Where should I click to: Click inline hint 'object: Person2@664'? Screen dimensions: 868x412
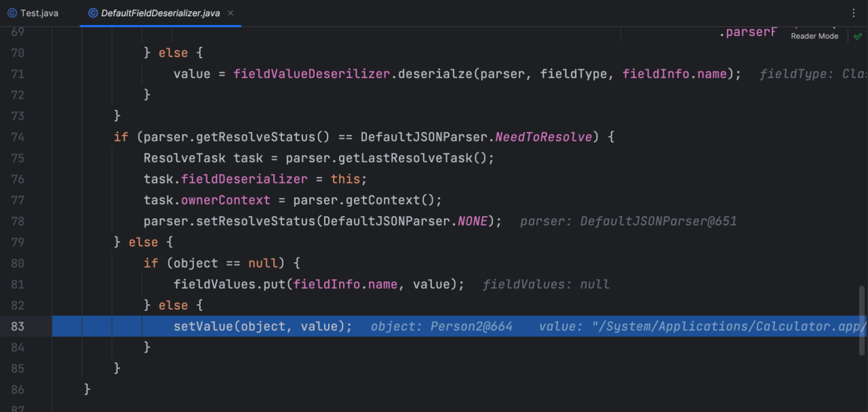coord(441,326)
